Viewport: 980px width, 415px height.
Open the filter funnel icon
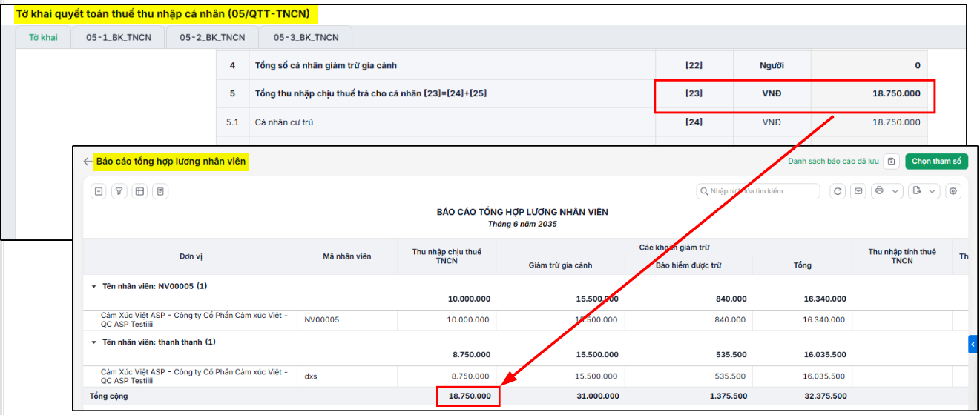pos(119,191)
